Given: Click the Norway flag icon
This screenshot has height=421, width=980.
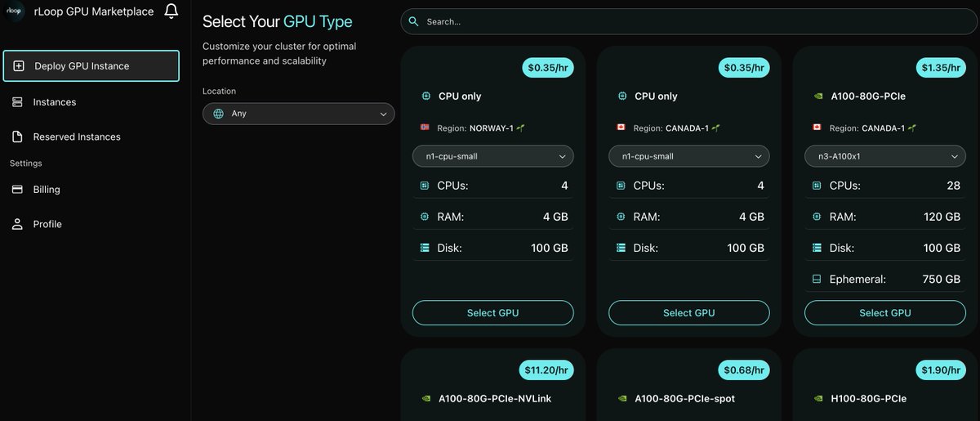Looking at the screenshot, I should tap(425, 128).
